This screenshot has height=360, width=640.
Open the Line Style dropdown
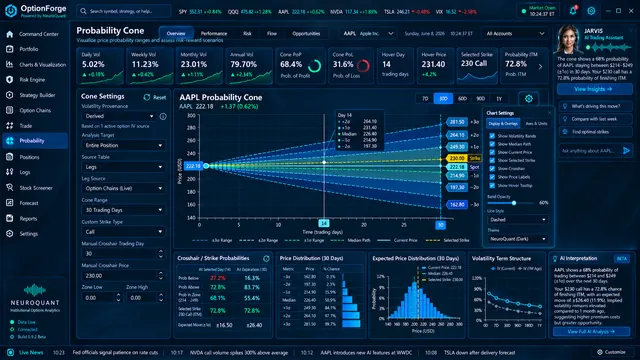tap(517, 220)
